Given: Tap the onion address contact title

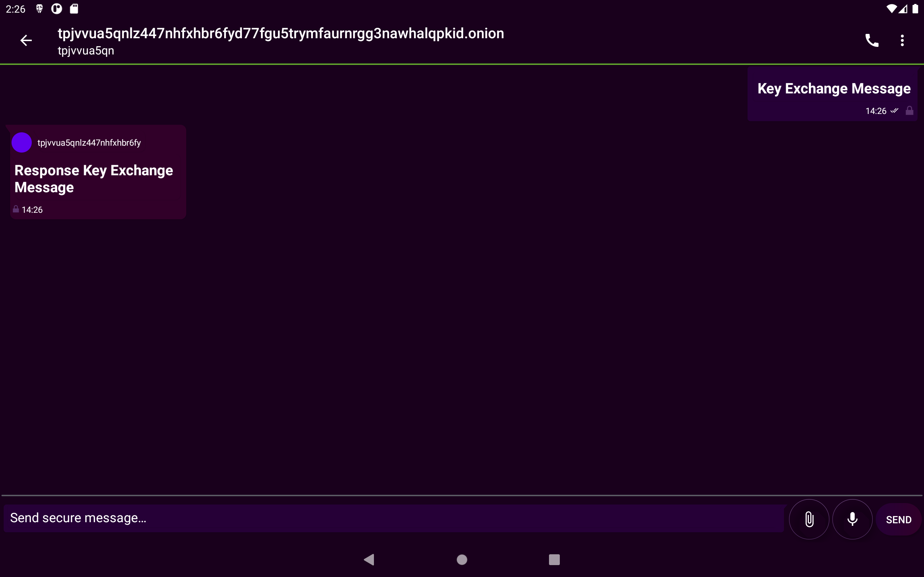Looking at the screenshot, I should coord(281,34).
